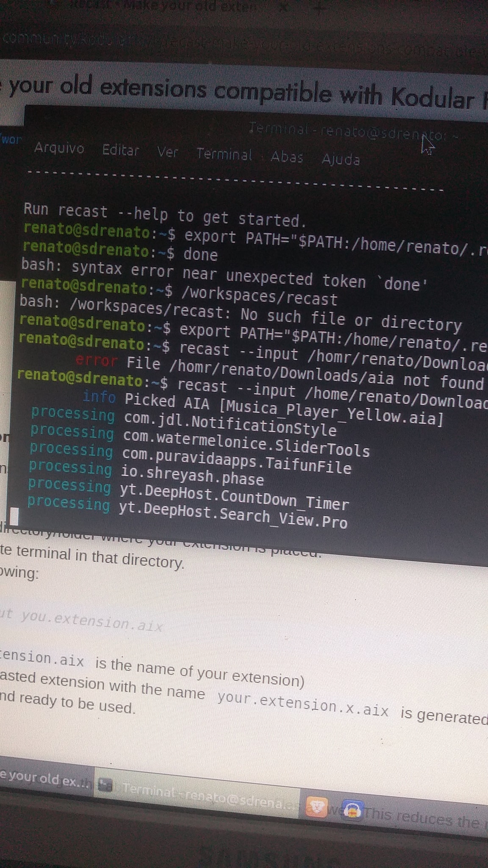Click the headphones app icon in taskbar
Image resolution: width=488 pixels, height=868 pixels.
pyautogui.click(x=353, y=810)
